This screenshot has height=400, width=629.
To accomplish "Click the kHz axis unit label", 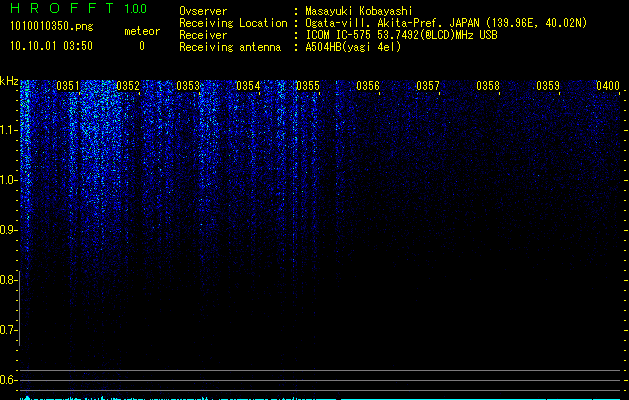I will tap(9, 81).
